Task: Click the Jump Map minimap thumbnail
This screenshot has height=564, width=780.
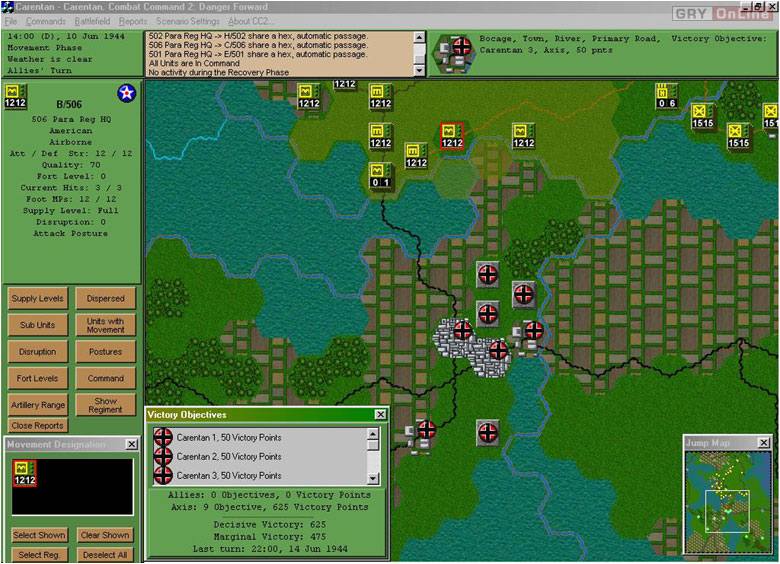Action: click(x=727, y=495)
